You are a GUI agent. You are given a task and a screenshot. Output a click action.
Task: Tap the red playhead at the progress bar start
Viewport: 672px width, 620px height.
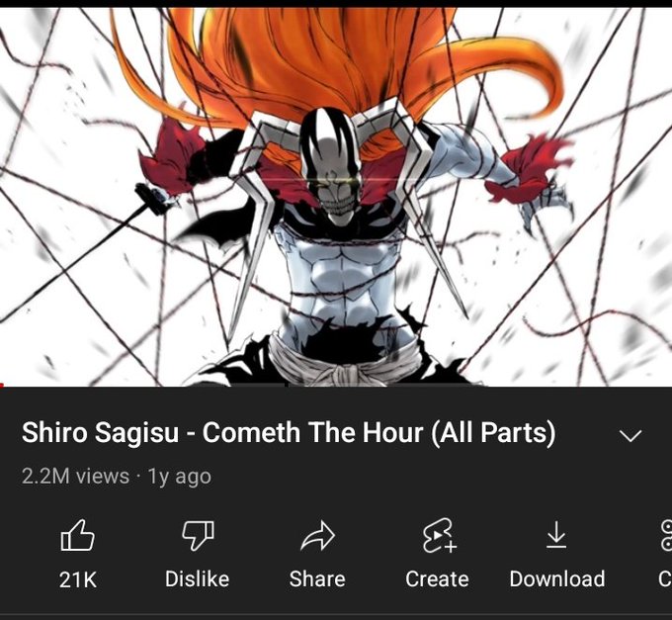[x=2, y=385]
